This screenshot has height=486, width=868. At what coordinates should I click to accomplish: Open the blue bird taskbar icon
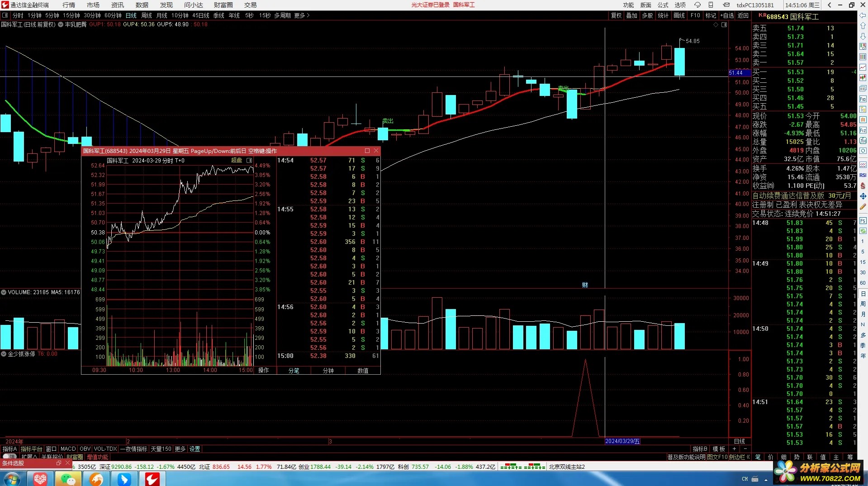(124, 479)
